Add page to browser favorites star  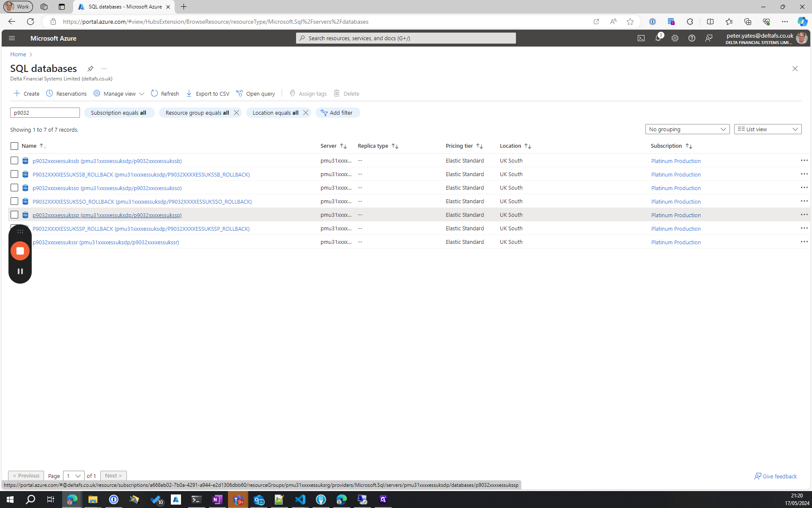(x=630, y=22)
